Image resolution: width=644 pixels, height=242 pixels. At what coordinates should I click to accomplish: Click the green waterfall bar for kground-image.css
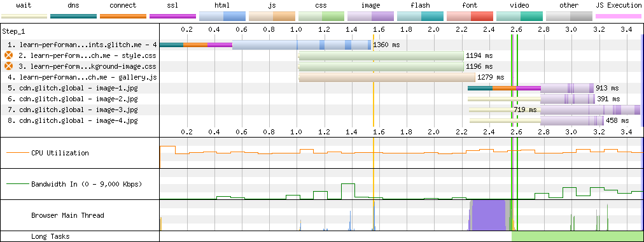(x=381, y=66)
